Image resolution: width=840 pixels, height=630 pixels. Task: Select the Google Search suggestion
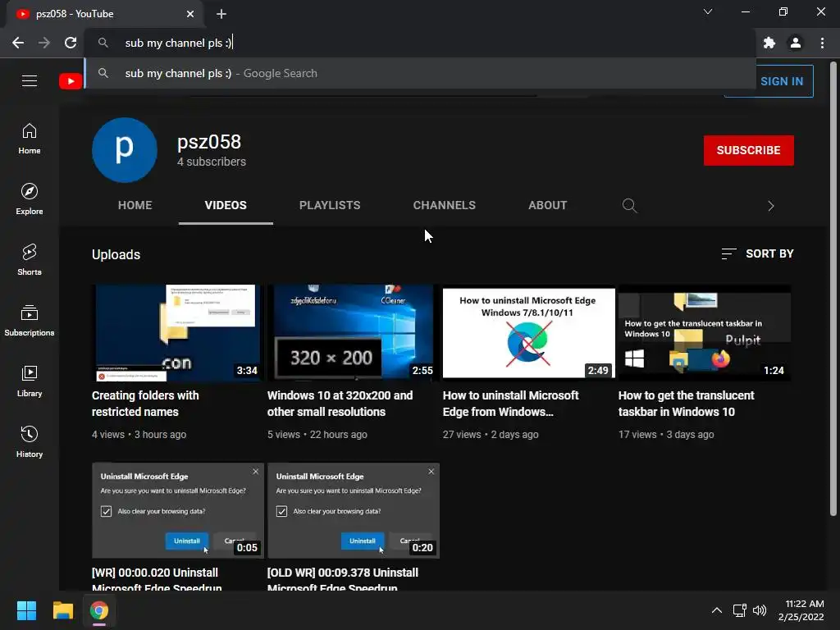coord(421,73)
